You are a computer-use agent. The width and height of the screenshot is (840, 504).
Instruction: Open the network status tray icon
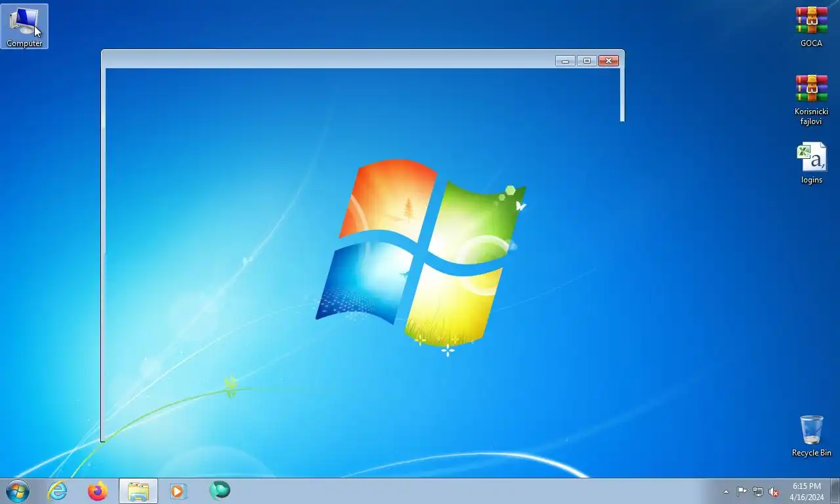[758, 492]
